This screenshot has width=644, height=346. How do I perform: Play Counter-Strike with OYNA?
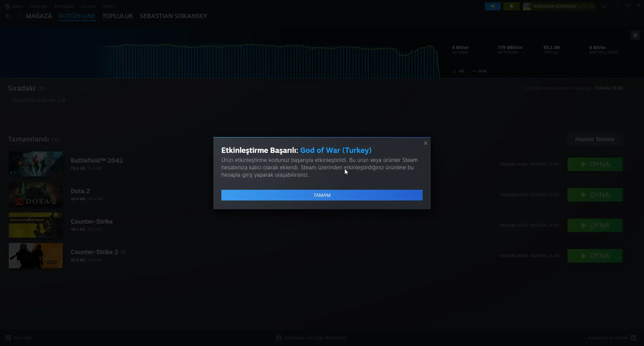[595, 225]
